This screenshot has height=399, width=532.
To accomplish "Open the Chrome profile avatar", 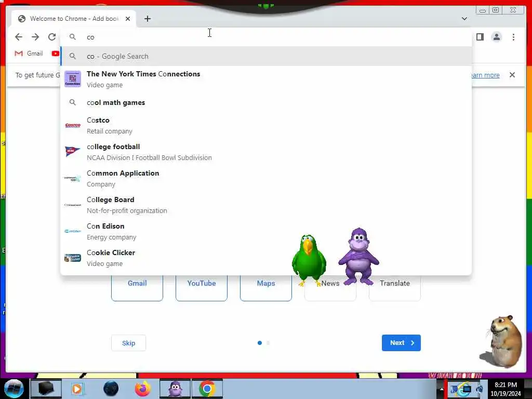I will tap(496, 37).
